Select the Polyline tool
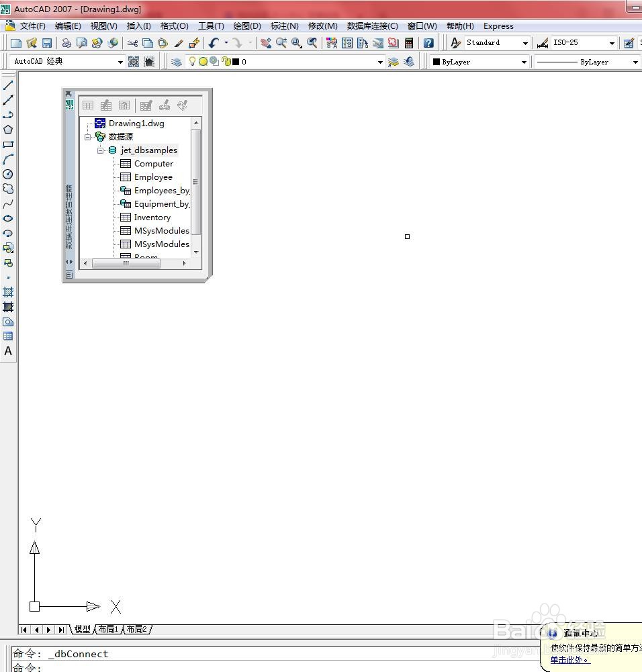The height and width of the screenshot is (672, 642). point(8,115)
